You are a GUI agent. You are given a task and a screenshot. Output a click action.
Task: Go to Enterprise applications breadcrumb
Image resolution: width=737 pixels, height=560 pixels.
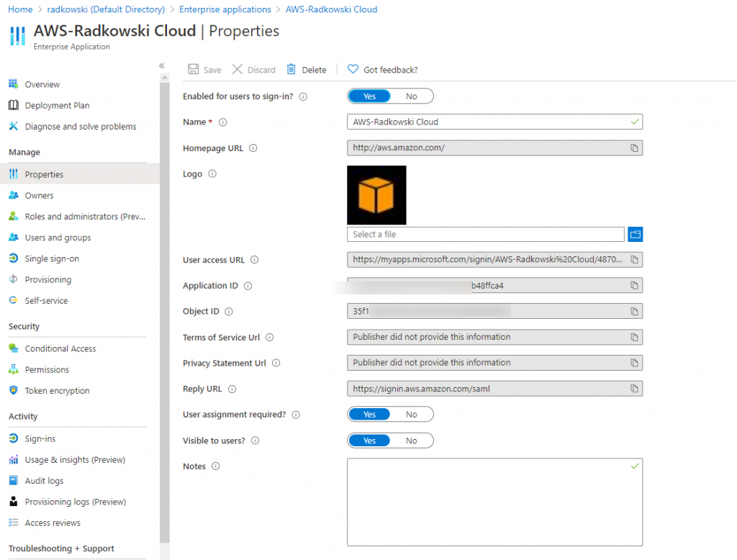pyautogui.click(x=225, y=9)
